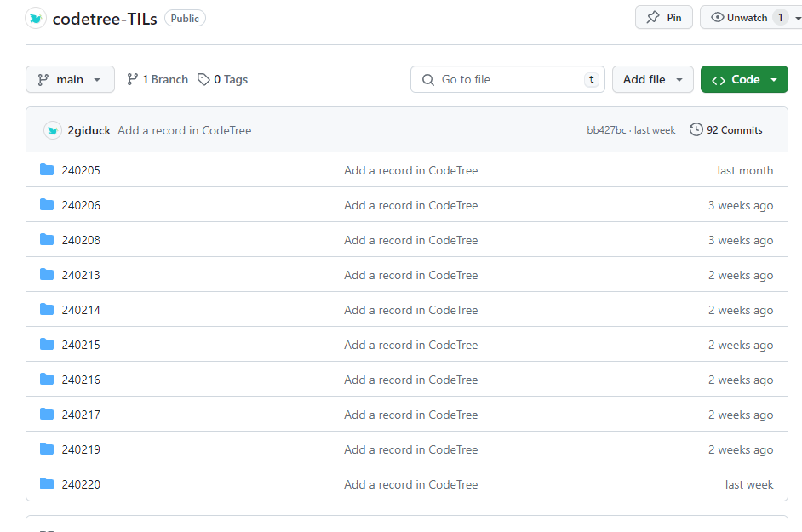Click '3 weeks ago' on 240206 row
Image resolution: width=802 pixels, height=532 pixels.
coord(741,206)
